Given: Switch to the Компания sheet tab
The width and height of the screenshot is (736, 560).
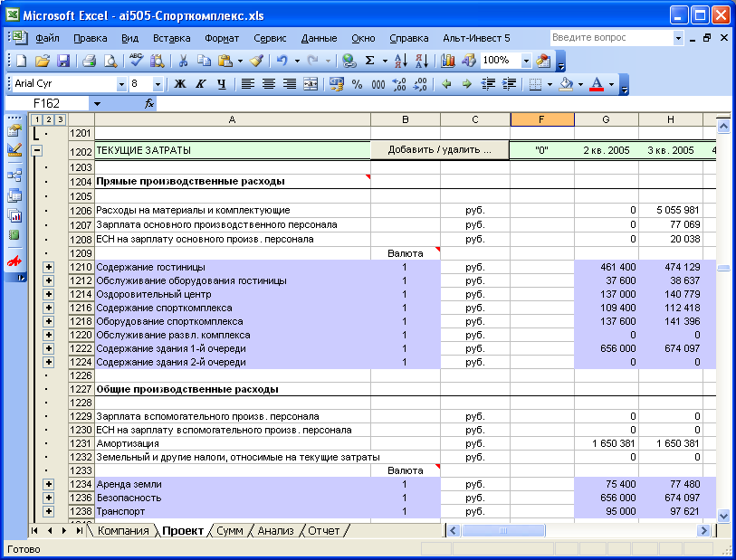Looking at the screenshot, I should pos(123,531).
